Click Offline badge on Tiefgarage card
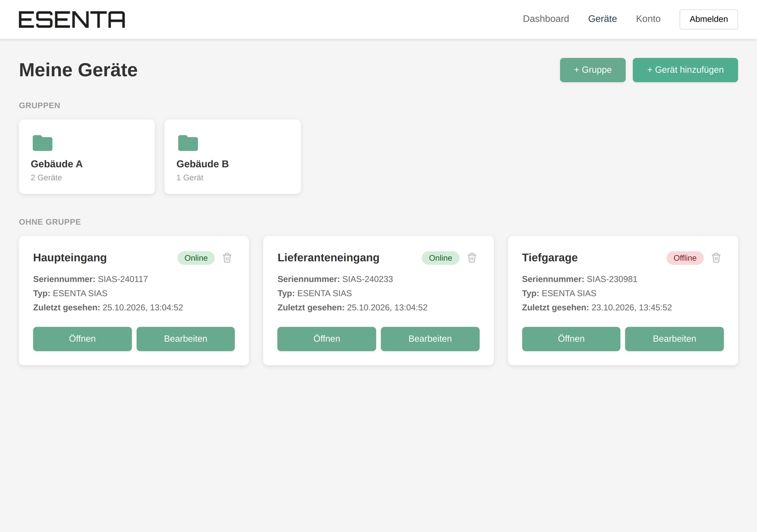The image size is (757, 532). [685, 258]
